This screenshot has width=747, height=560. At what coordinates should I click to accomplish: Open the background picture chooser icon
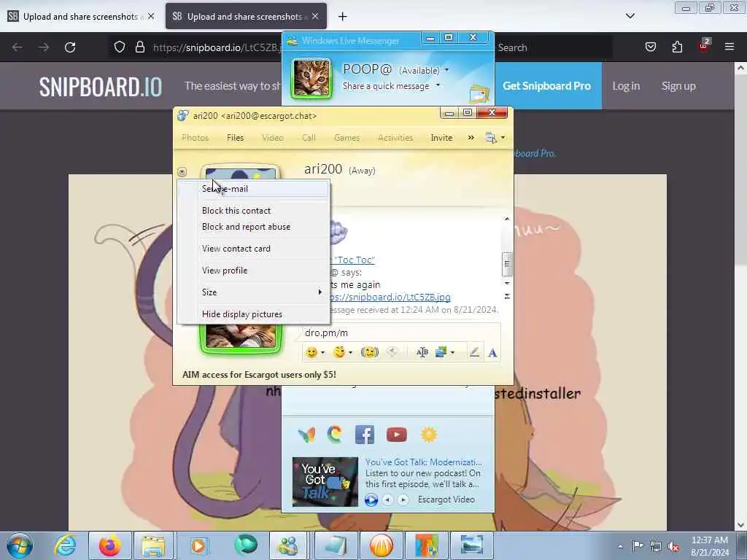(441, 352)
